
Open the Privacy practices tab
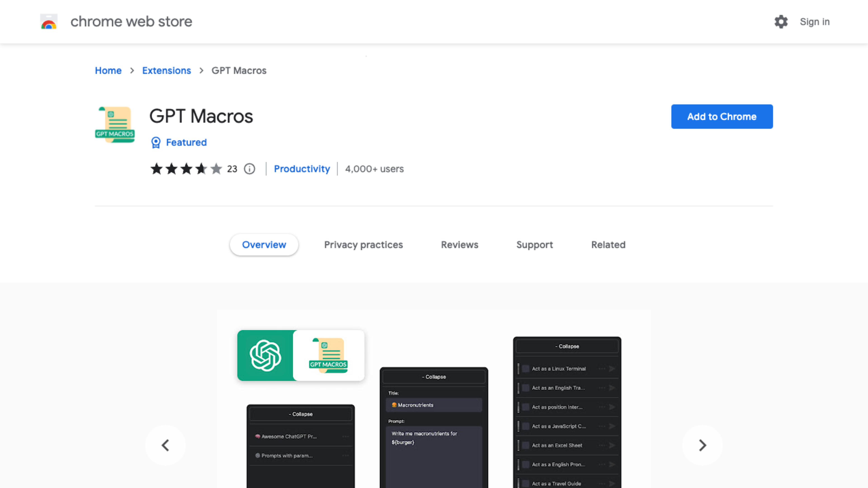coord(363,245)
